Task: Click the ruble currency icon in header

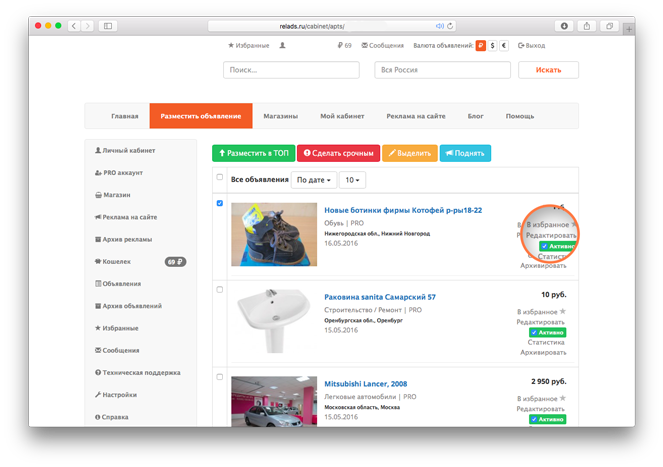Action: click(481, 45)
